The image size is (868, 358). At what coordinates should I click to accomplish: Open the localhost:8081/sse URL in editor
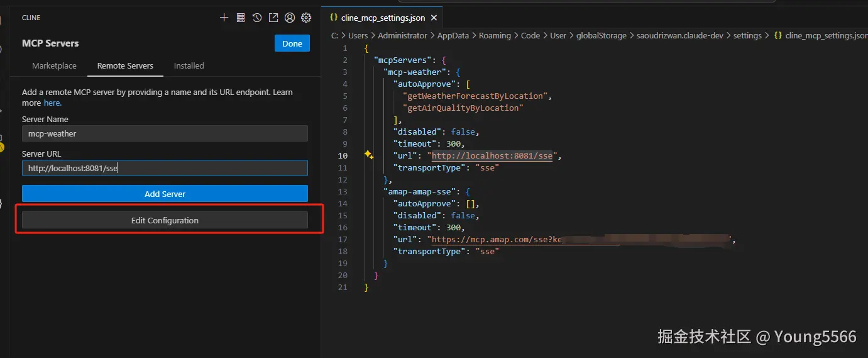pos(492,155)
